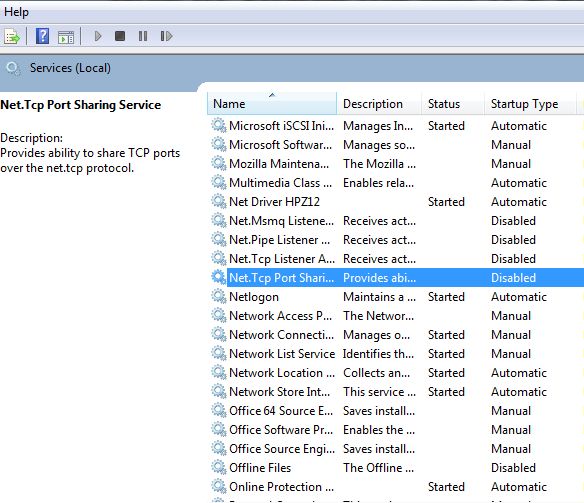The height and width of the screenshot is (503, 584).
Task: Click the Services (Local) header icon
Action: click(x=13, y=69)
